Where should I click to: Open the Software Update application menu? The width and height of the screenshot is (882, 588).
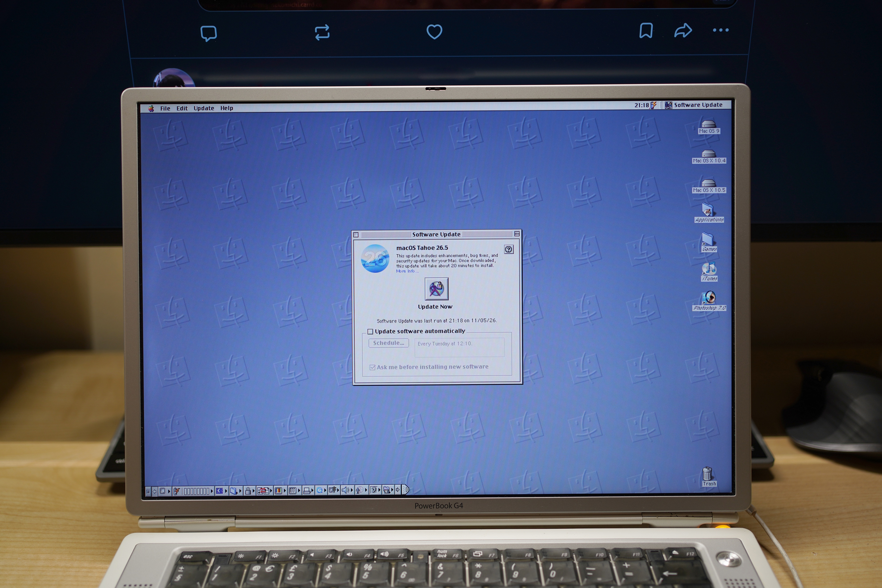pos(694,105)
